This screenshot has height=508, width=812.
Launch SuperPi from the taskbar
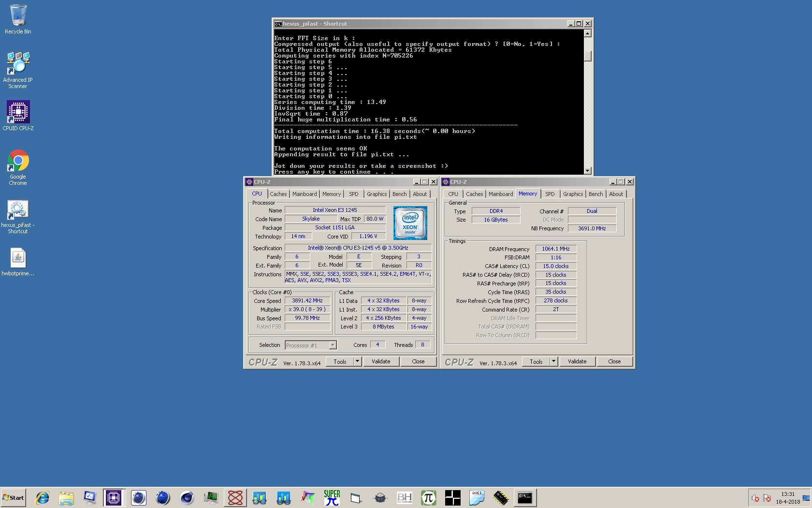(332, 498)
